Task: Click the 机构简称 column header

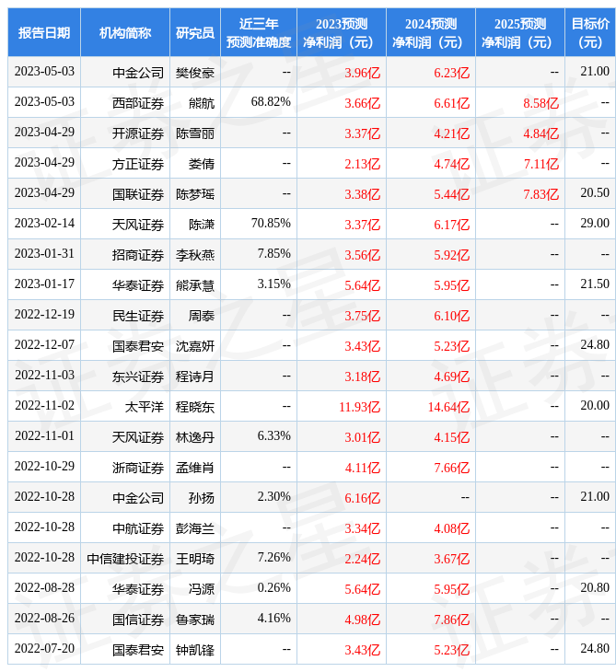Action: pyautogui.click(x=124, y=32)
